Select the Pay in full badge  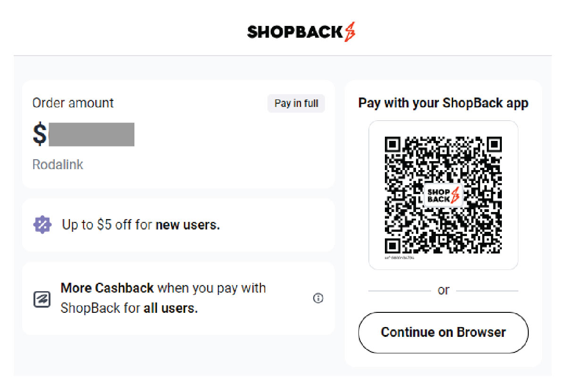296,103
